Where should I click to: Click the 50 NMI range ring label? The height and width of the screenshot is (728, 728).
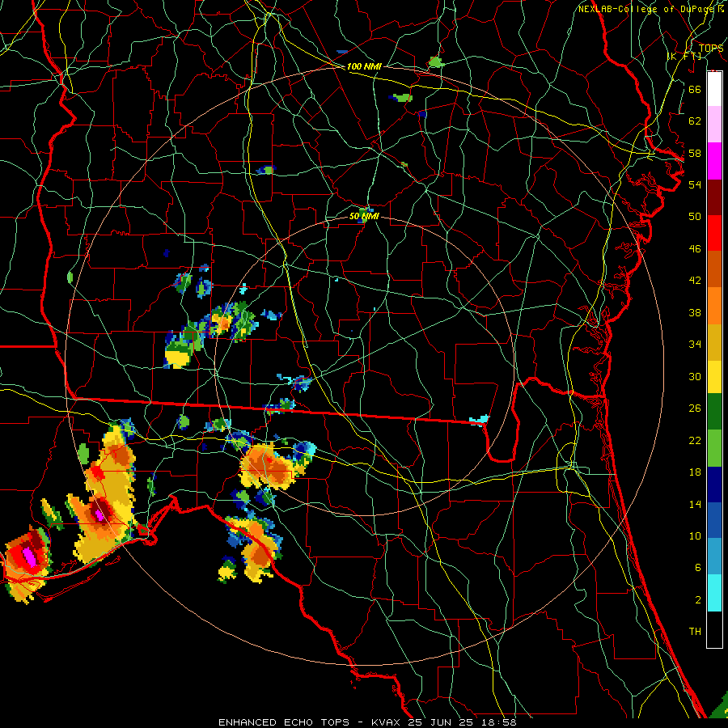[x=364, y=216]
